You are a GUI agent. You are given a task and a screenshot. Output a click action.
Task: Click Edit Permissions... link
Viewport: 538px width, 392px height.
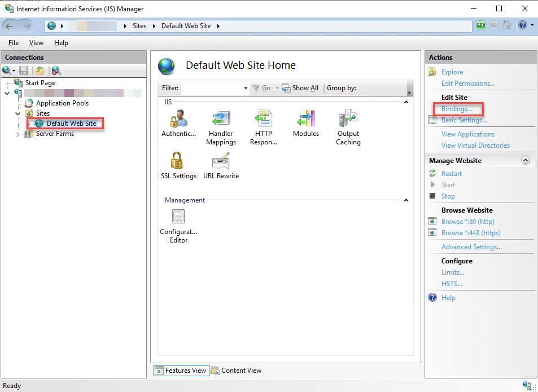[468, 83]
